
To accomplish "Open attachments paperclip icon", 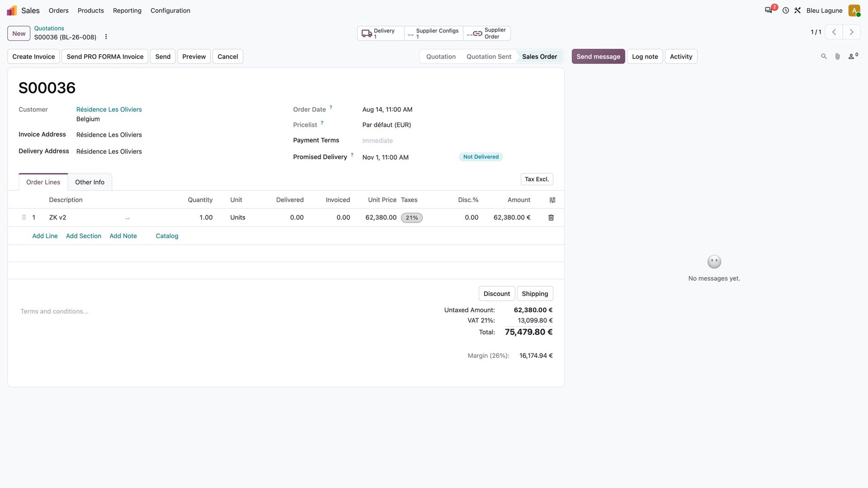I will tap(837, 56).
